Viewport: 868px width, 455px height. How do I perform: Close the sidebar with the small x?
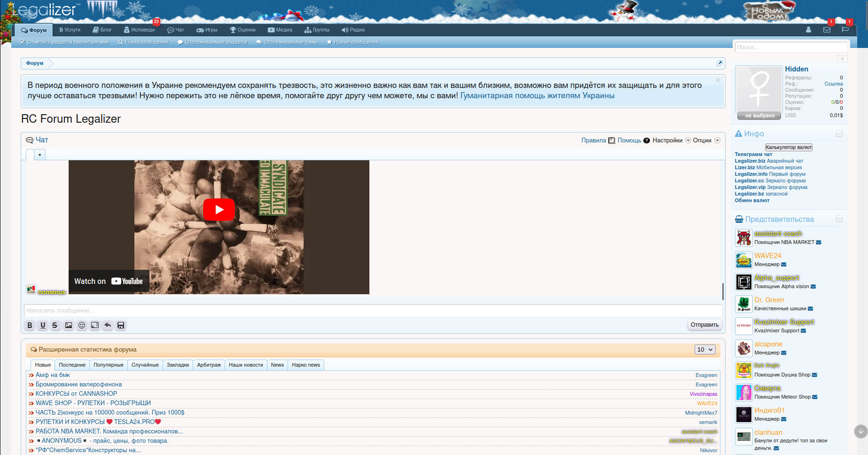(x=842, y=59)
